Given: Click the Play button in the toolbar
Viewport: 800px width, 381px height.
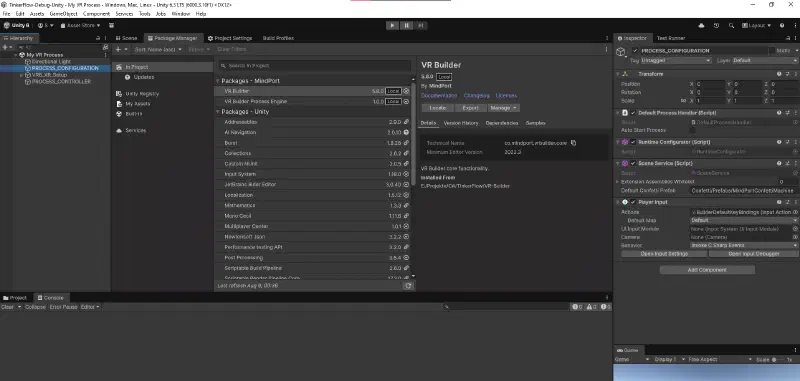Looking at the screenshot, I should click(x=392, y=26).
